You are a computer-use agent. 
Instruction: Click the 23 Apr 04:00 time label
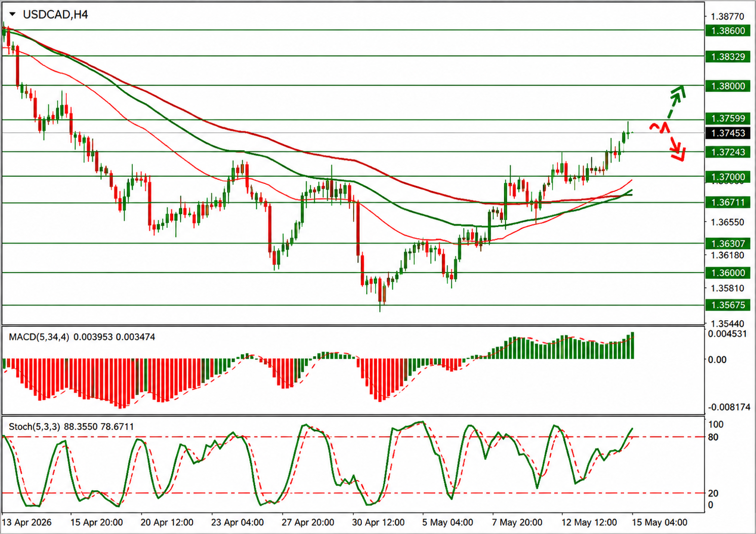point(237,522)
